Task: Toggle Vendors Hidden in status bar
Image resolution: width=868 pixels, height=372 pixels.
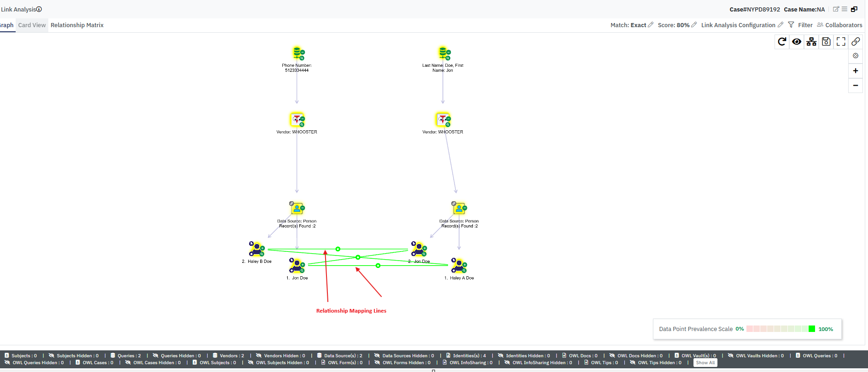Action: (280, 355)
